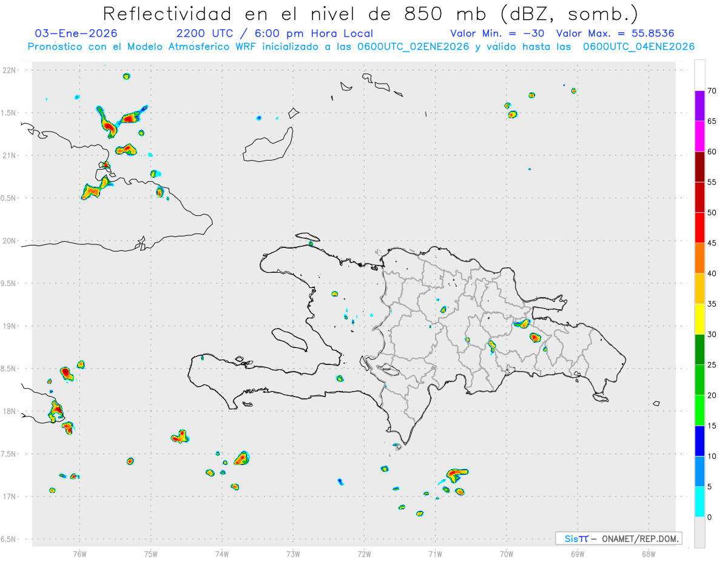
Task: Pick the dark green 25–30 dBZ colorbar segment
Action: tap(699, 349)
